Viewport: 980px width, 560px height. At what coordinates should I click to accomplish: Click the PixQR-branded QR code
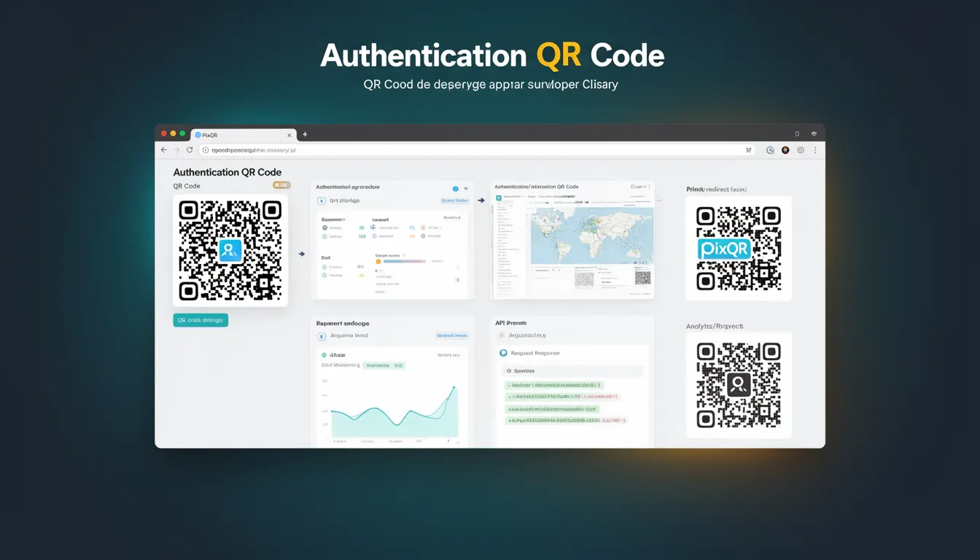[x=739, y=248]
